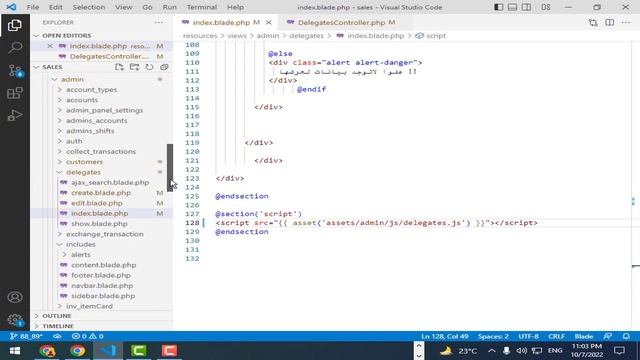Screen dimensions: 640x360
Task: Open the File menu
Action: point(33,7)
